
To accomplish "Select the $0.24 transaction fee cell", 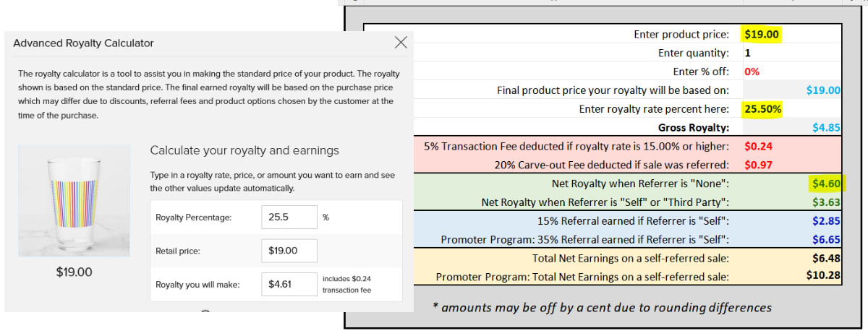I will pyautogui.click(x=759, y=146).
